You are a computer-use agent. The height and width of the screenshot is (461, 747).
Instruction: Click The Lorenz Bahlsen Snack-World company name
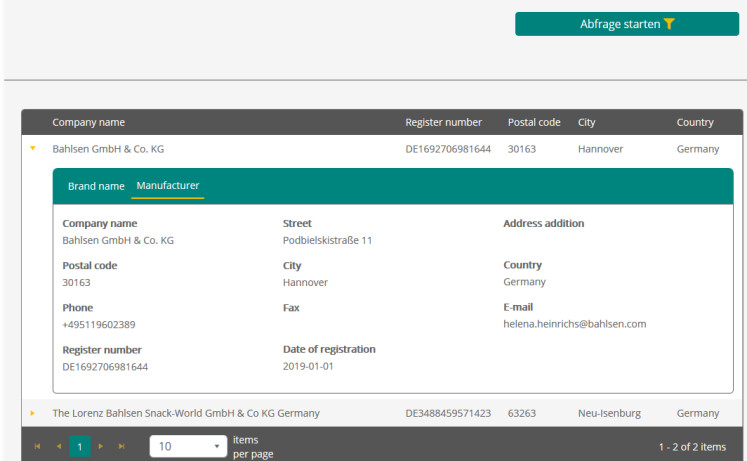pyautogui.click(x=186, y=413)
